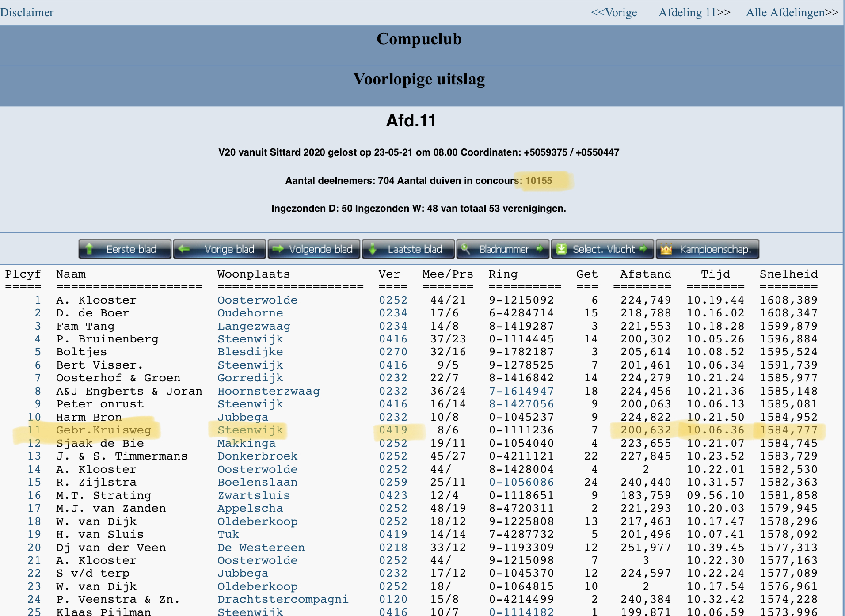Go back using Vorige blad button
The width and height of the screenshot is (845, 616).
coord(220,249)
